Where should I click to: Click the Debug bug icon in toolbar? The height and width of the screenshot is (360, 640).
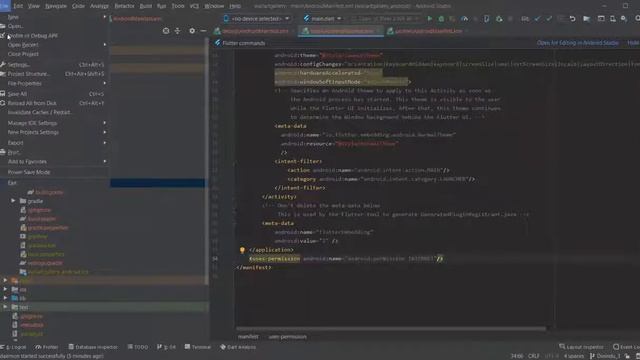point(441,19)
